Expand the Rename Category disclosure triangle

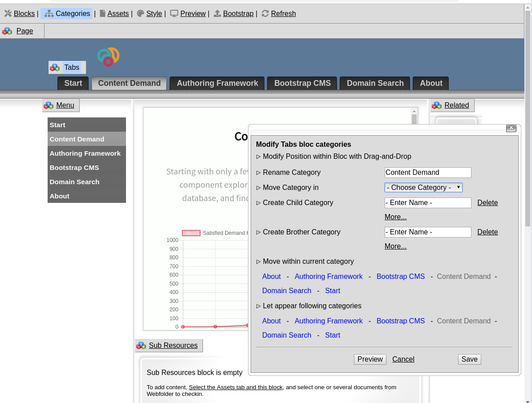point(259,173)
